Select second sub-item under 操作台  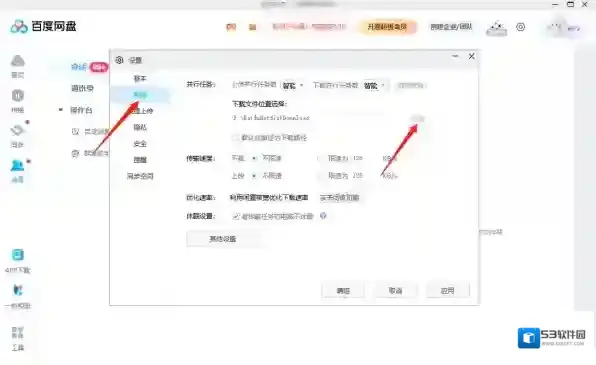[90, 153]
